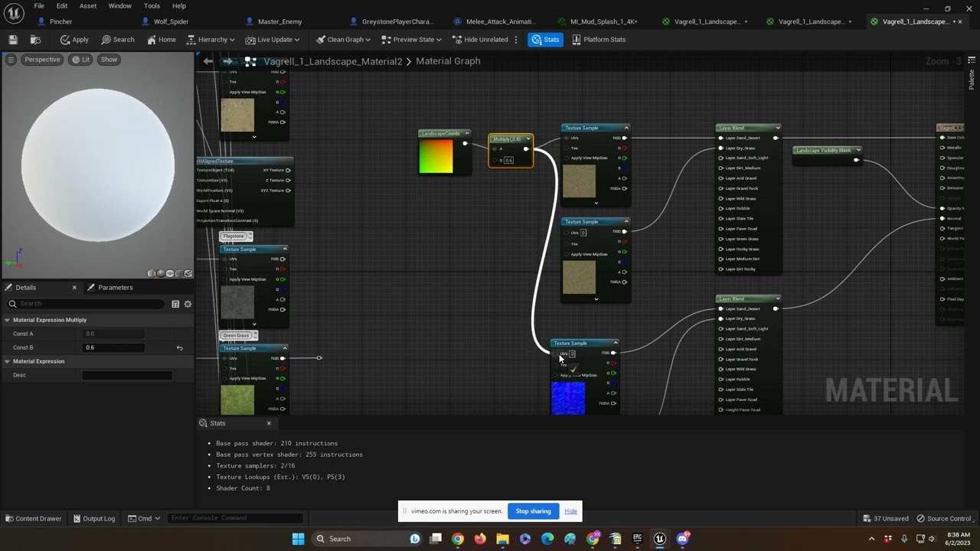The image size is (980, 551).
Task: Select plane preview mesh icon
Action: click(x=169, y=273)
